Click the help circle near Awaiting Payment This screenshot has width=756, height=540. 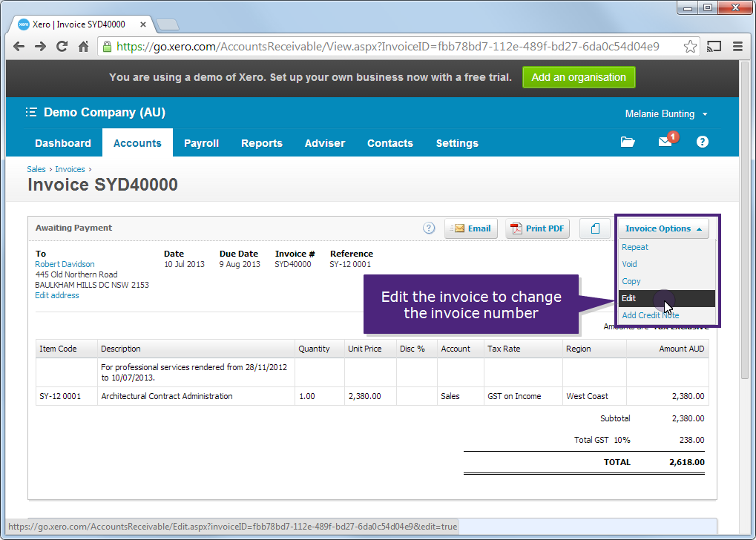point(428,228)
